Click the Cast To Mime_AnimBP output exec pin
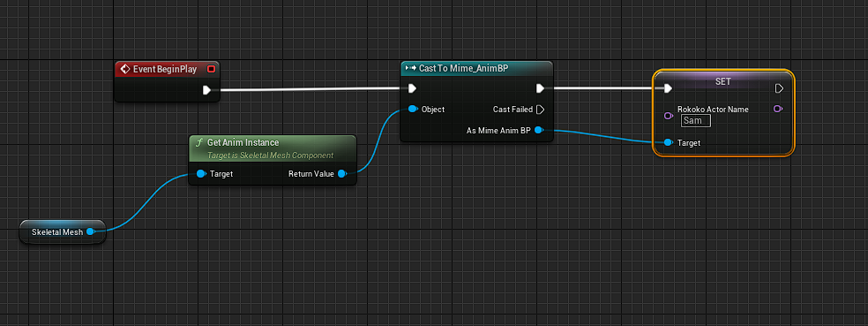868x326 pixels. [540, 88]
